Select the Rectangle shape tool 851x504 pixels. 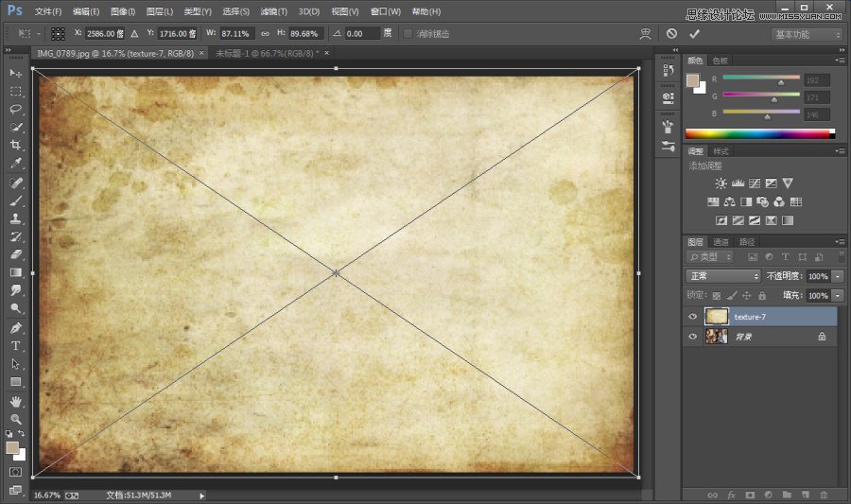pyautogui.click(x=15, y=382)
